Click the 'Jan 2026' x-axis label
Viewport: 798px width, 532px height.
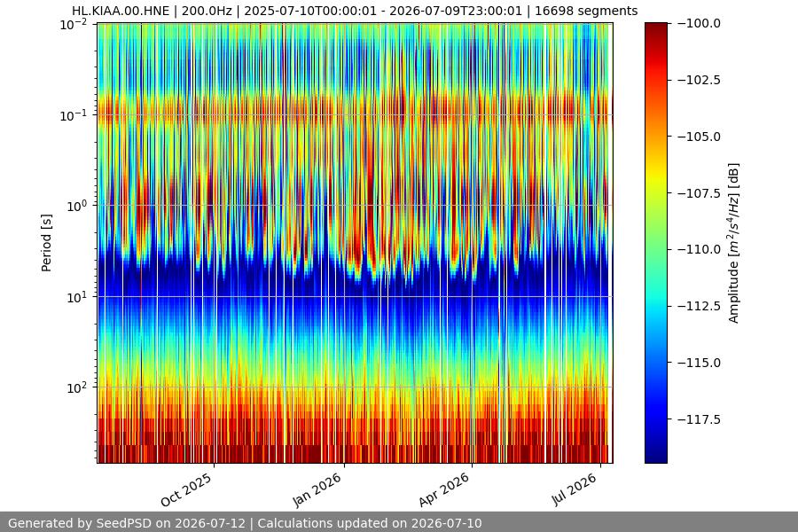point(316,489)
